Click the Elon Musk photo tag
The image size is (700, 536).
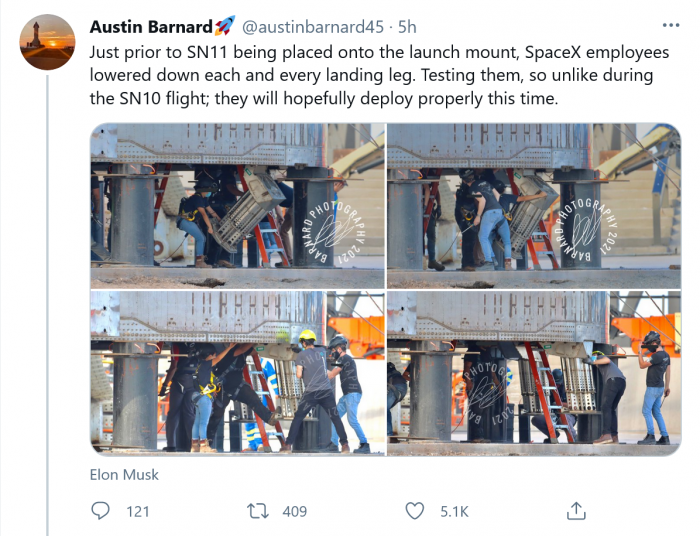(124, 474)
